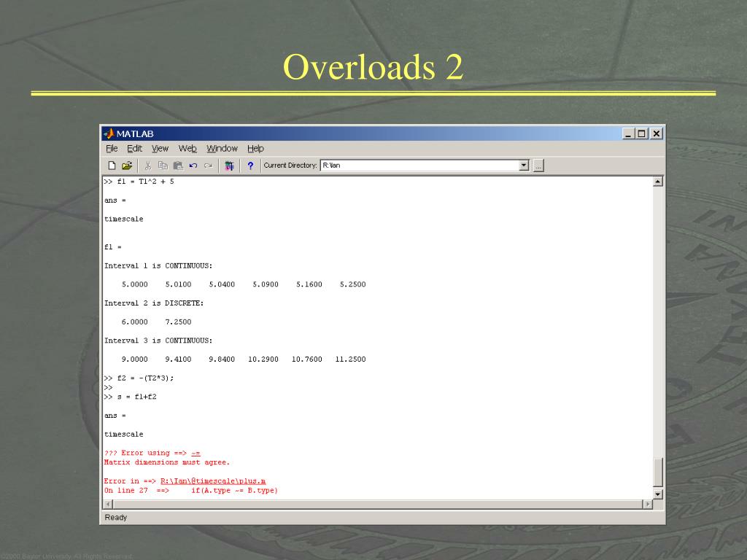Expand the Current Directory dropdown arrow
Image resolution: width=747 pixels, height=560 pixels.
pyautogui.click(x=524, y=166)
